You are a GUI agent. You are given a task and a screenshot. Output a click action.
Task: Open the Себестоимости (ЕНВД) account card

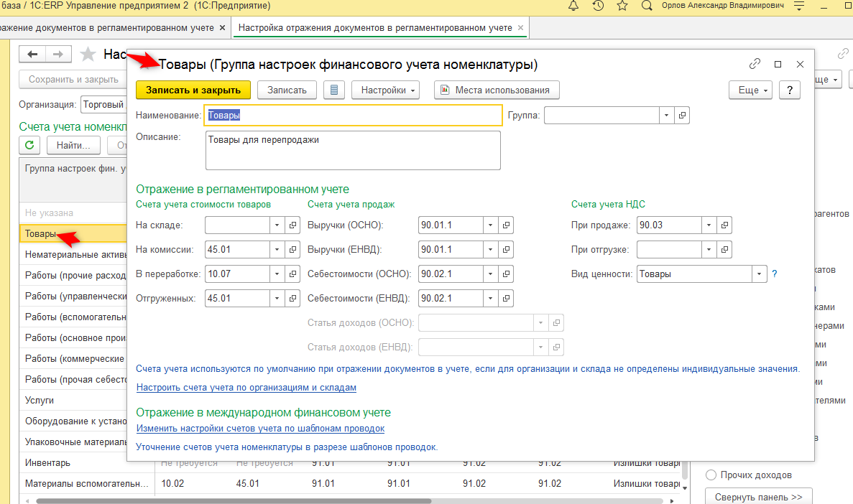pos(506,299)
